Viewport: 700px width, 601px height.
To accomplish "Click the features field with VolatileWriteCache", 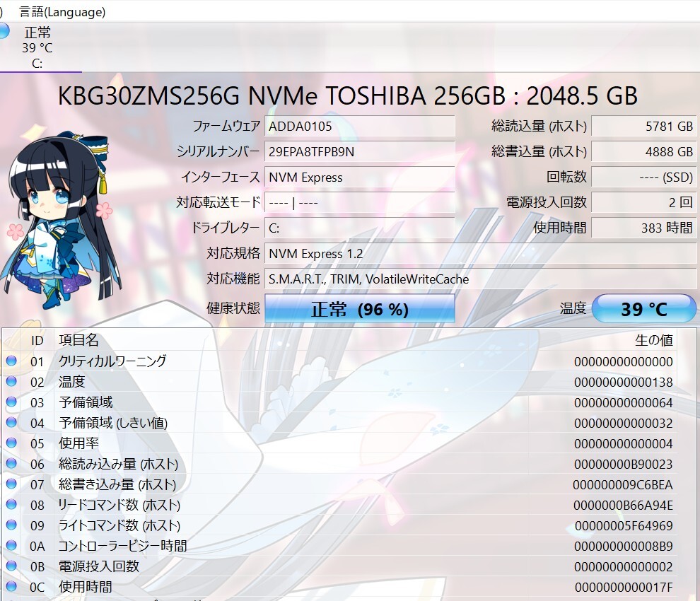I will [x=480, y=279].
